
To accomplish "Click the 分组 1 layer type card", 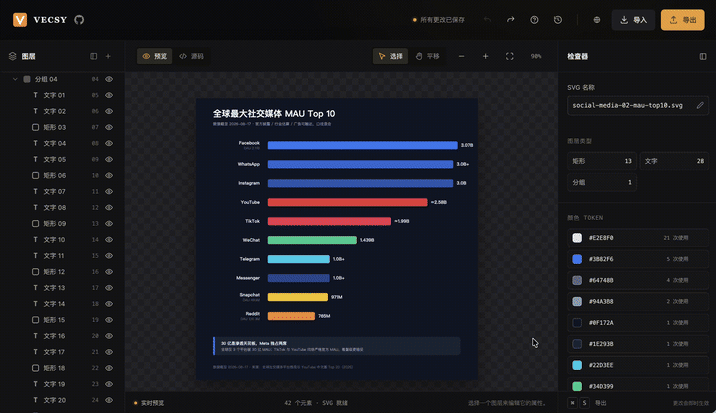I will pos(602,182).
